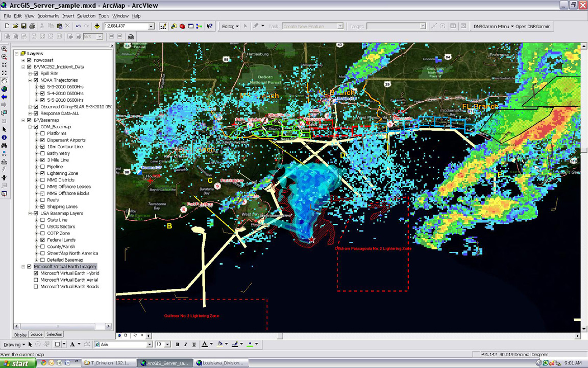Toggle the Microsoft Virtual Earth Aerial layer

(x=36, y=280)
